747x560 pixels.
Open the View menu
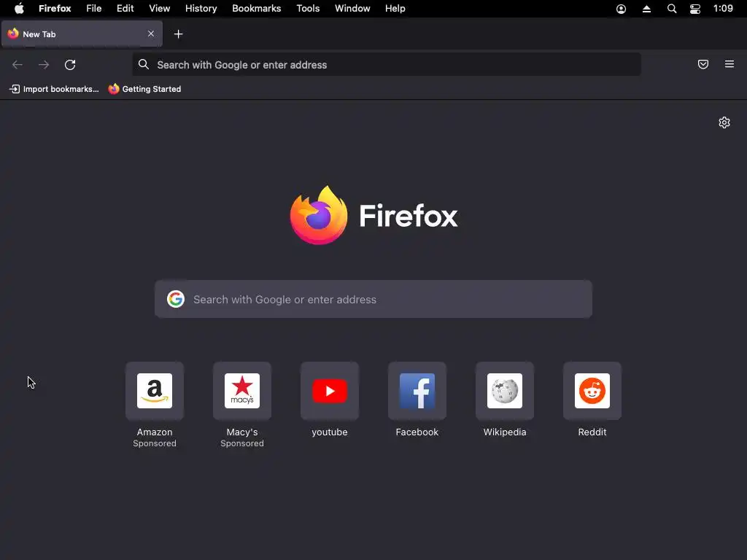[x=159, y=9]
